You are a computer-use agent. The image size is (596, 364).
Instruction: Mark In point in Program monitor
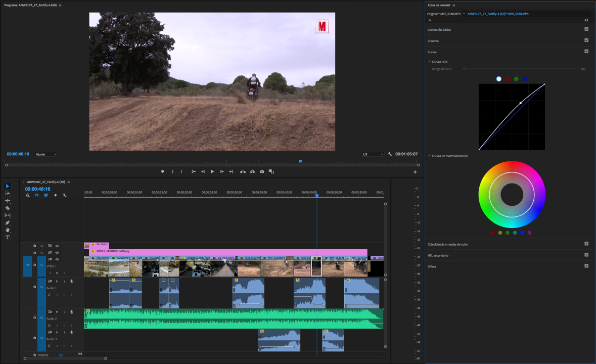pos(172,172)
